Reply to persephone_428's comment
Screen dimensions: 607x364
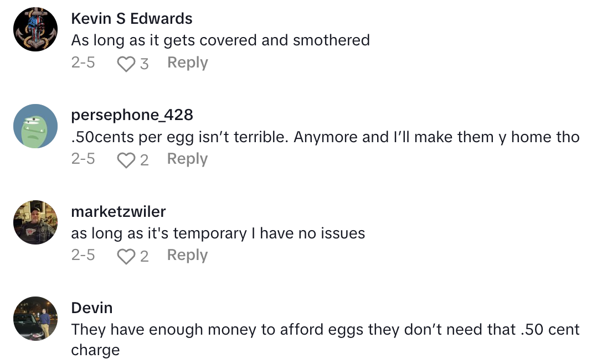pyautogui.click(x=187, y=159)
